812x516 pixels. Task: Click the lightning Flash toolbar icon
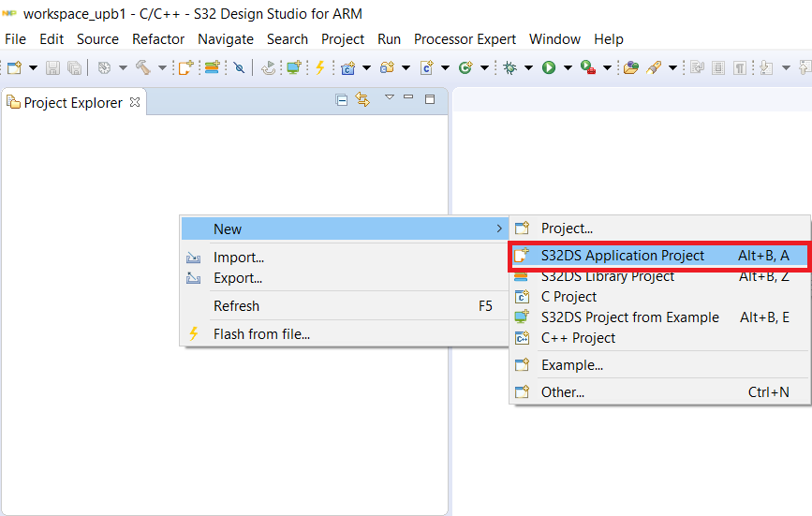320,67
